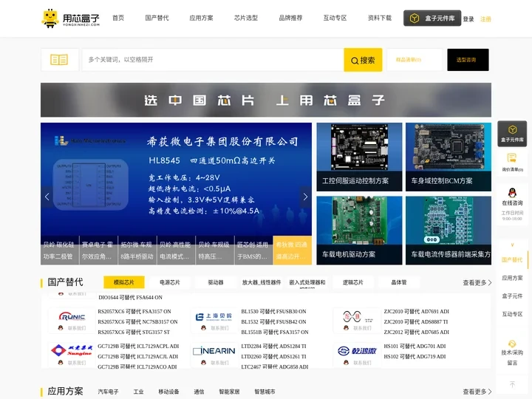The height and width of the screenshot is (399, 532).
Task: Go to 首页 in the navigation
Action: [118, 18]
